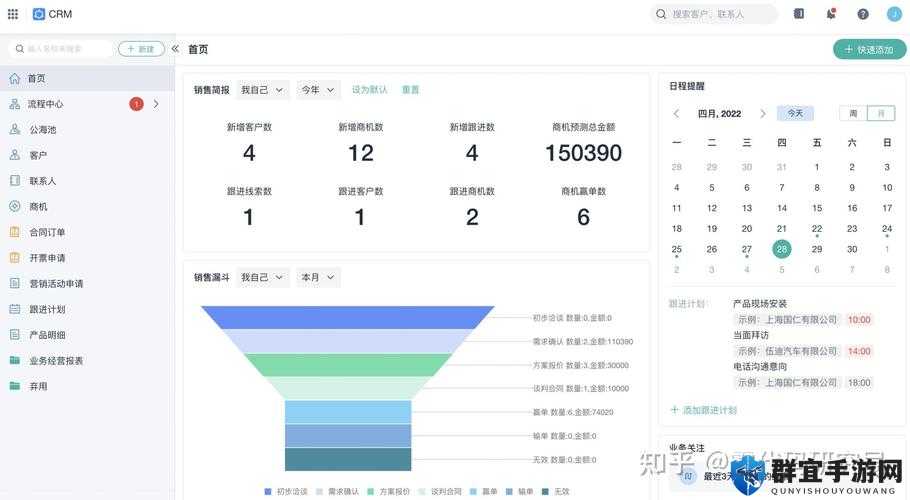Focus the top customer search field
910x500 pixels.
coord(714,14)
